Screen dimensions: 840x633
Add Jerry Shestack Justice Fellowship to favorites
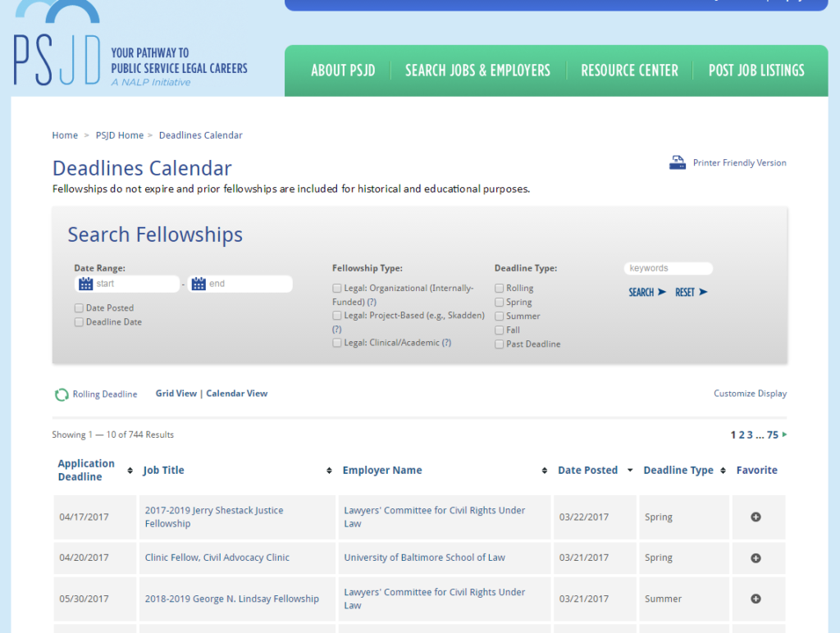(756, 517)
